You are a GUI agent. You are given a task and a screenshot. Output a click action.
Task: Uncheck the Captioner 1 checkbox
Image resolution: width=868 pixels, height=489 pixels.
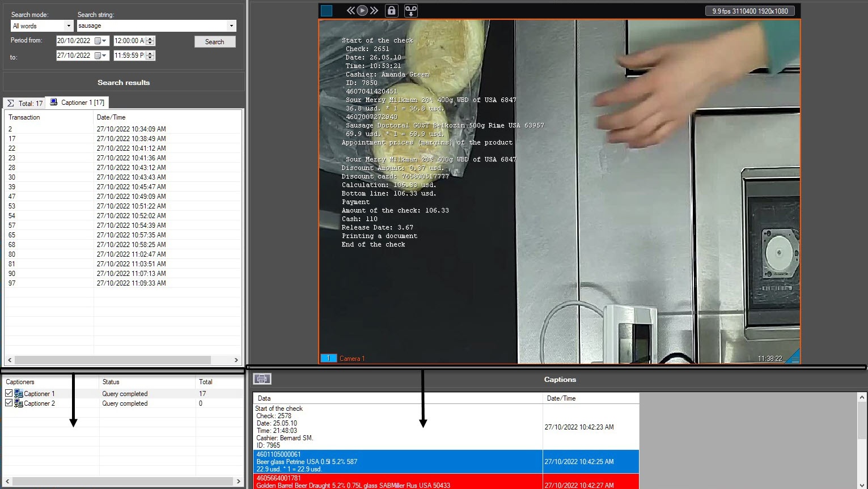click(x=9, y=393)
